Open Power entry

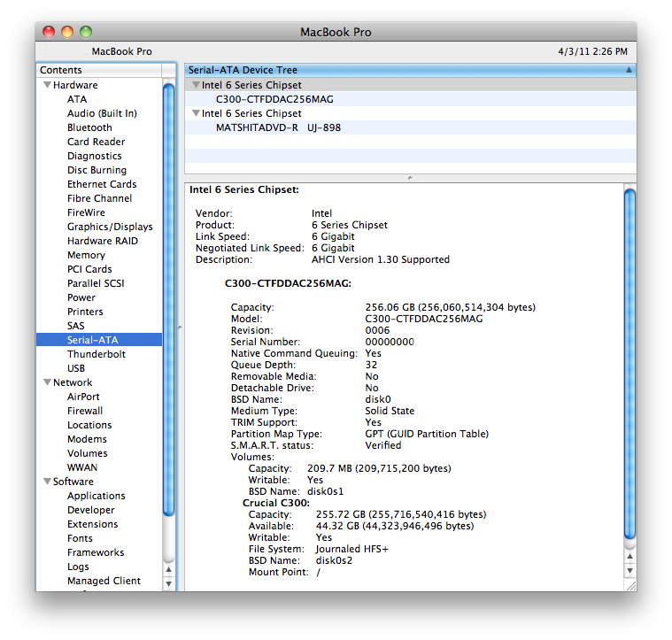pyautogui.click(x=81, y=297)
